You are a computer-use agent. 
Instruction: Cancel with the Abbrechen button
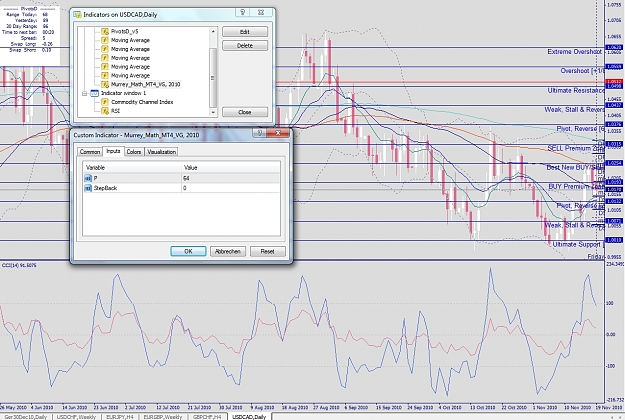(228, 251)
